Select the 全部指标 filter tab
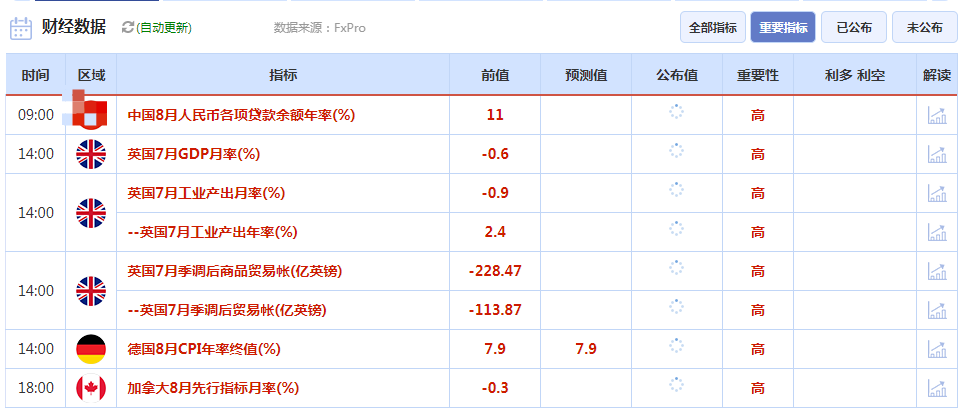966x410 pixels. [x=712, y=28]
